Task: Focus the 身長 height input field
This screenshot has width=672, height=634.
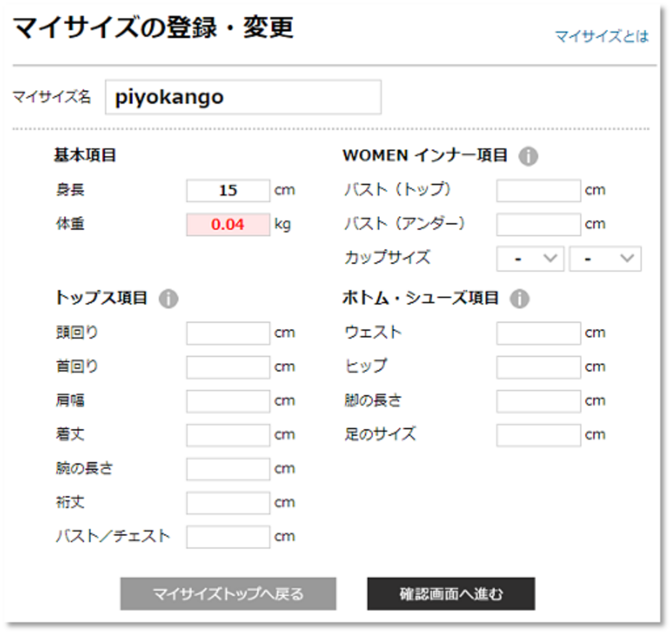Action: (x=228, y=190)
